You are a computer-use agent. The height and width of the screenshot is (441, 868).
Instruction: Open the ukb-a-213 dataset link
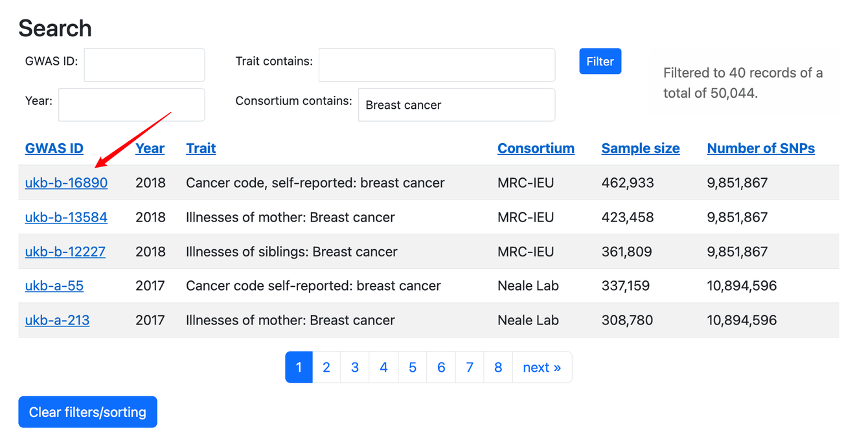pyautogui.click(x=57, y=320)
